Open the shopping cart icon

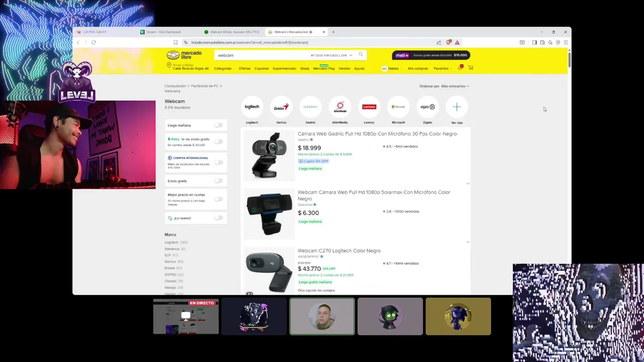[470, 68]
